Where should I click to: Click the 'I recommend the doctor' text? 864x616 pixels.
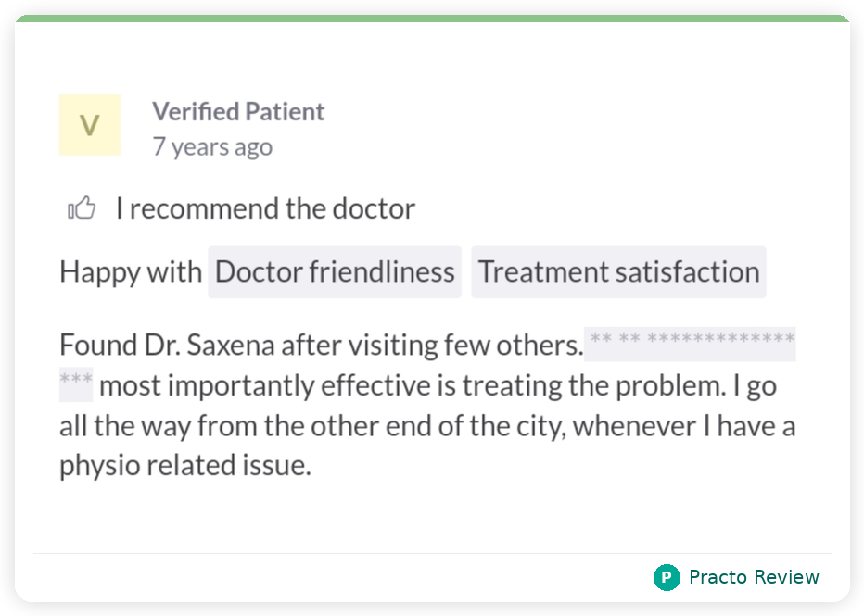[x=265, y=208]
